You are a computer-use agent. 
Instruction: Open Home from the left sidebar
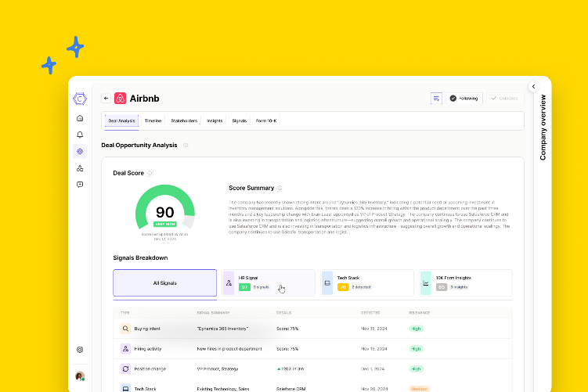[80, 118]
